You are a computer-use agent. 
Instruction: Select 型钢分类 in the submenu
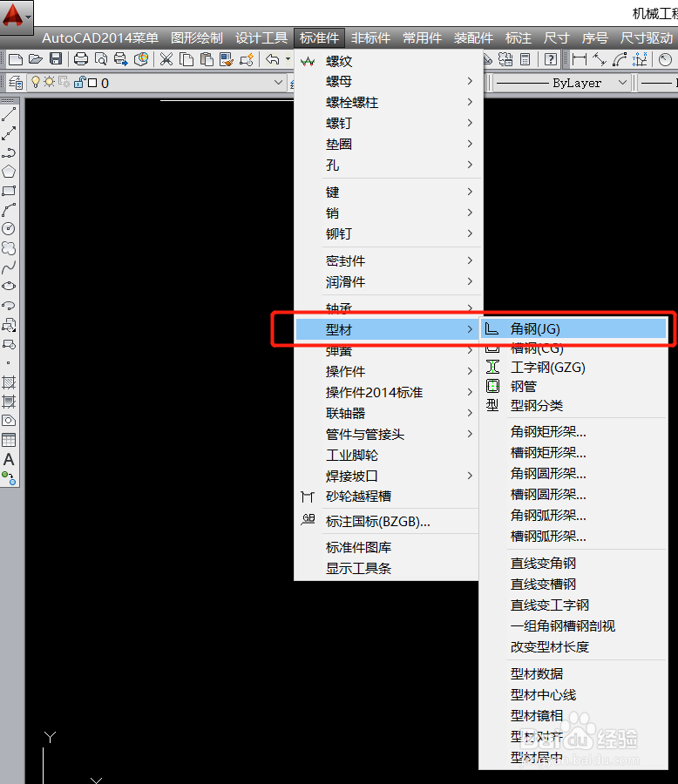coord(573,405)
